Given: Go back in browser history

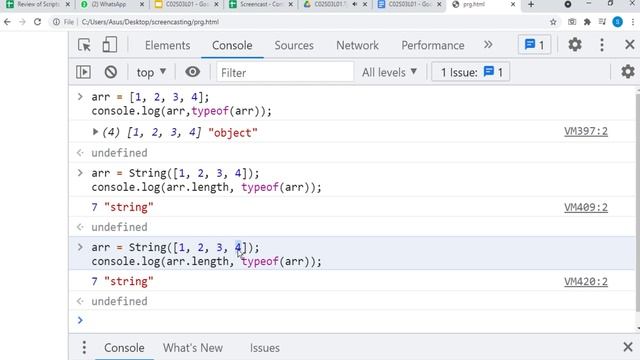Looking at the screenshot, I should coord(7,22).
